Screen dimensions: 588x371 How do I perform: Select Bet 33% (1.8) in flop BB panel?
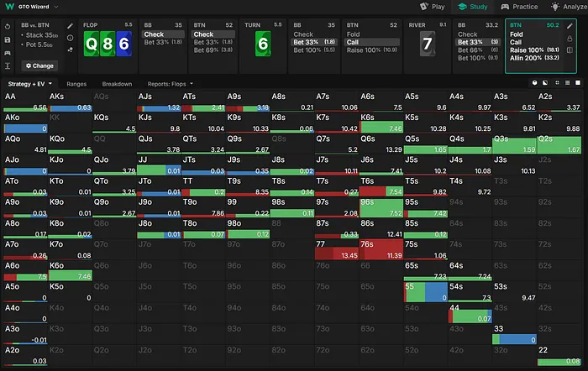(x=164, y=42)
